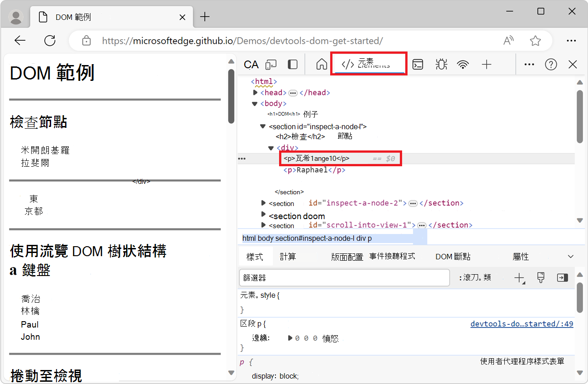Open the 事件接聽程式 tab

[x=392, y=256]
